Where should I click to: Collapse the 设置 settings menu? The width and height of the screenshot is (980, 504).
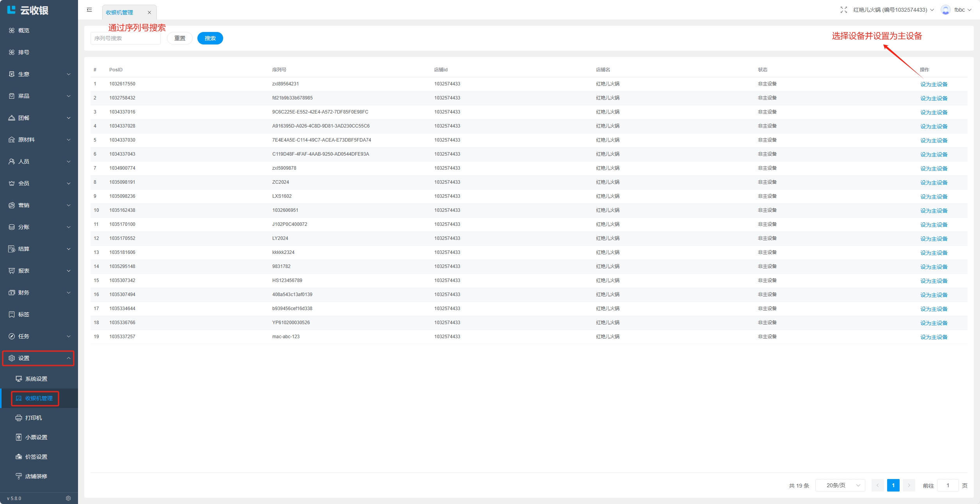pos(39,358)
